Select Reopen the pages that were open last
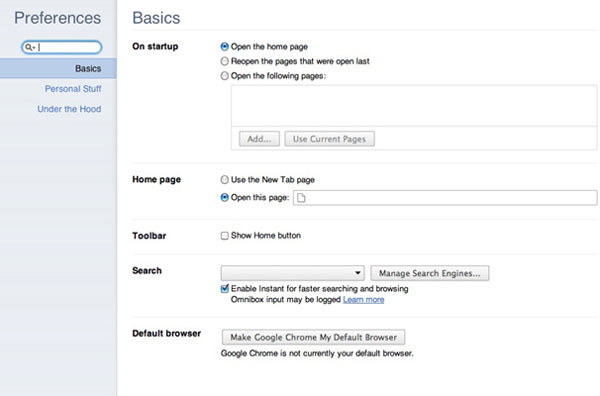 [x=225, y=61]
